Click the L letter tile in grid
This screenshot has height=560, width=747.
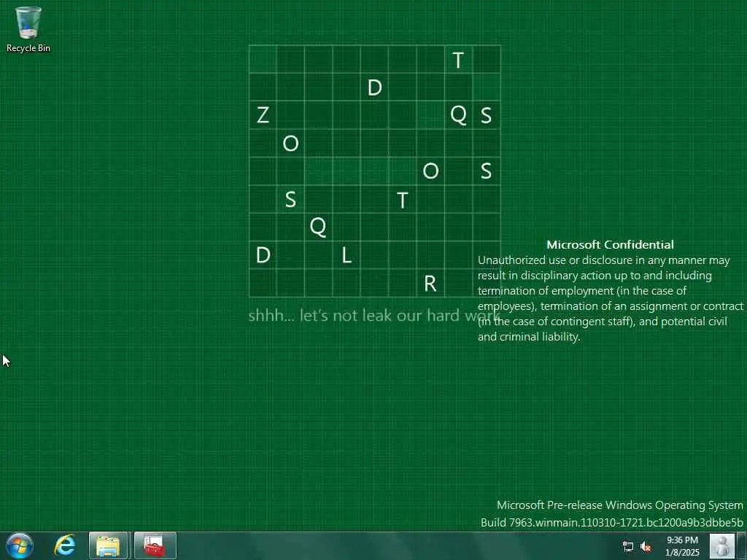pyautogui.click(x=347, y=255)
